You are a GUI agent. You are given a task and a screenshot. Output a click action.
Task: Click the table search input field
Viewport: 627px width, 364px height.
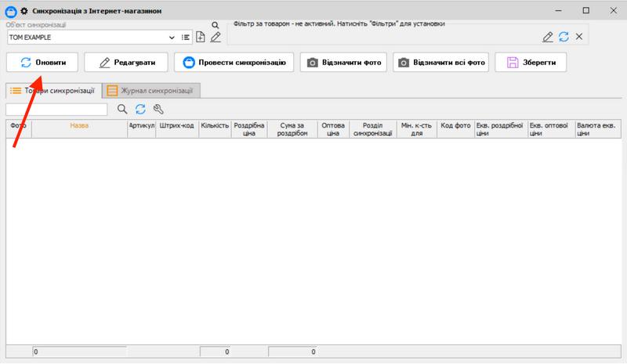point(56,110)
